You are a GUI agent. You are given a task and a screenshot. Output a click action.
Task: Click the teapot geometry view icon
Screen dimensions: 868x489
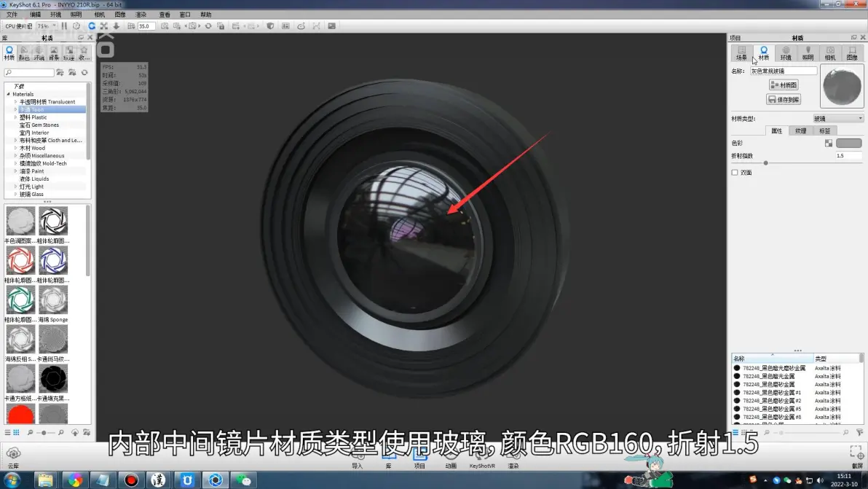(x=301, y=26)
